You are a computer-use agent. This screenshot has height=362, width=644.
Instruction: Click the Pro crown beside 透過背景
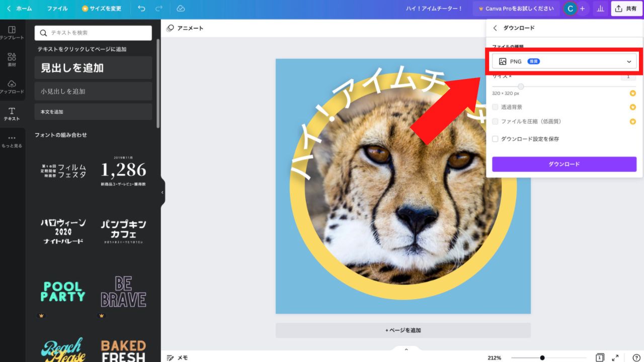point(633,107)
